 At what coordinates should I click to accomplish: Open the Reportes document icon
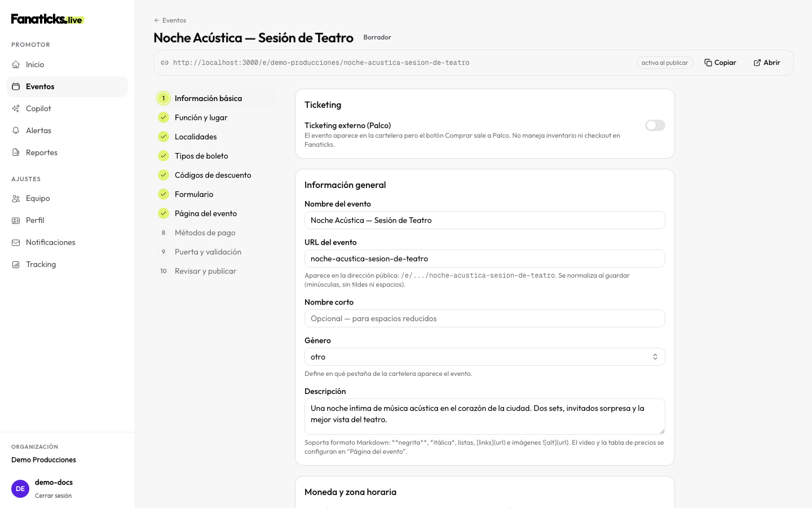pos(16,152)
